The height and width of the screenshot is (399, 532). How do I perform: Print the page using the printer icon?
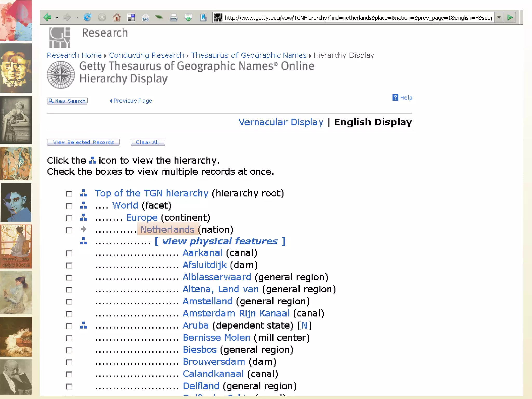(174, 18)
